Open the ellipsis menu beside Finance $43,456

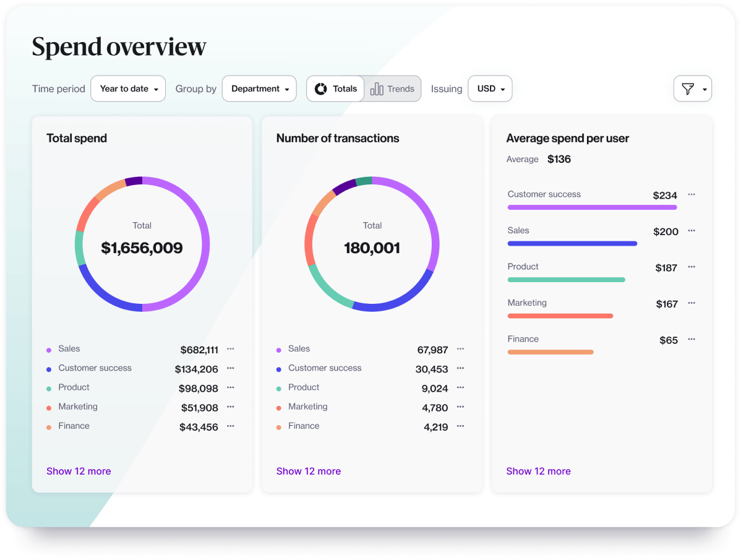tap(230, 426)
